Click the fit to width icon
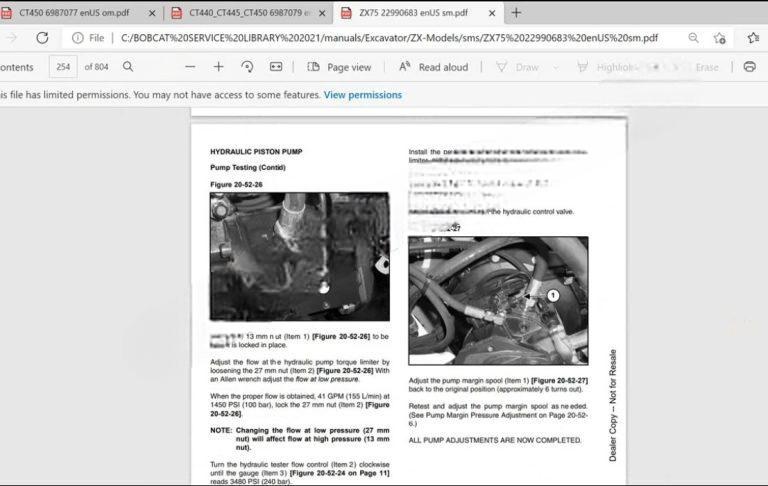Image resolution: width=768 pixels, height=486 pixels. [x=276, y=67]
